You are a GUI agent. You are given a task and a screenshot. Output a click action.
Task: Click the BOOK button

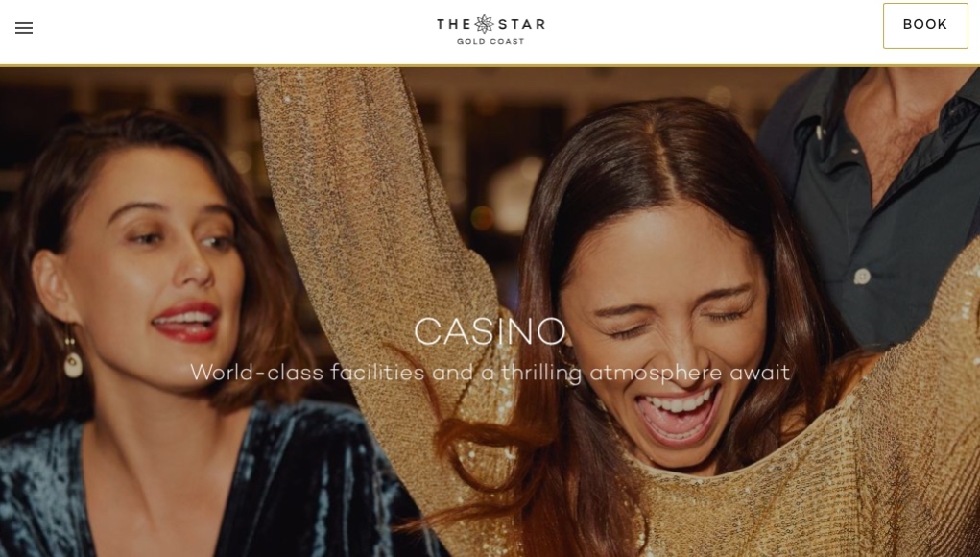pos(925,26)
